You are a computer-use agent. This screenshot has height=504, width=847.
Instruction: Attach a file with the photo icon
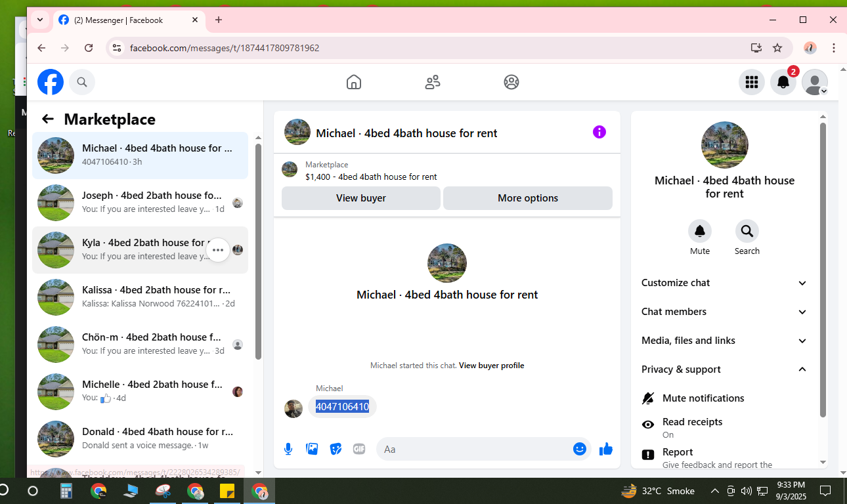[312, 449]
